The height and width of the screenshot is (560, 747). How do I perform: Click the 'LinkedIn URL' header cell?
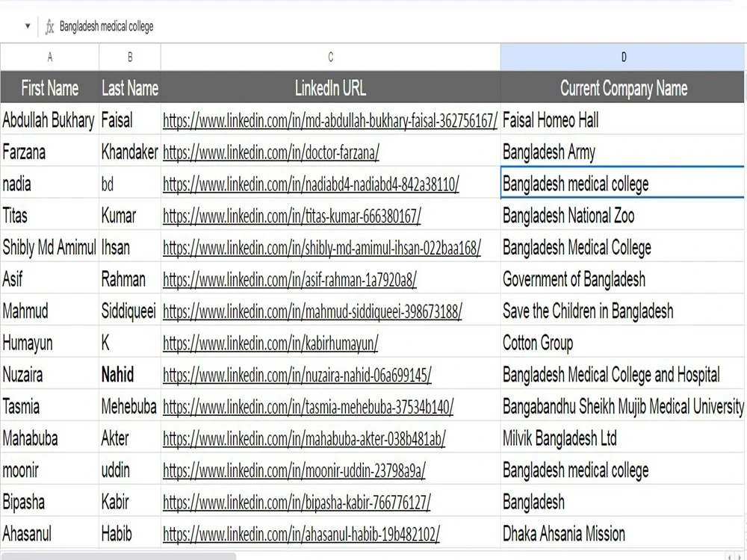click(331, 87)
